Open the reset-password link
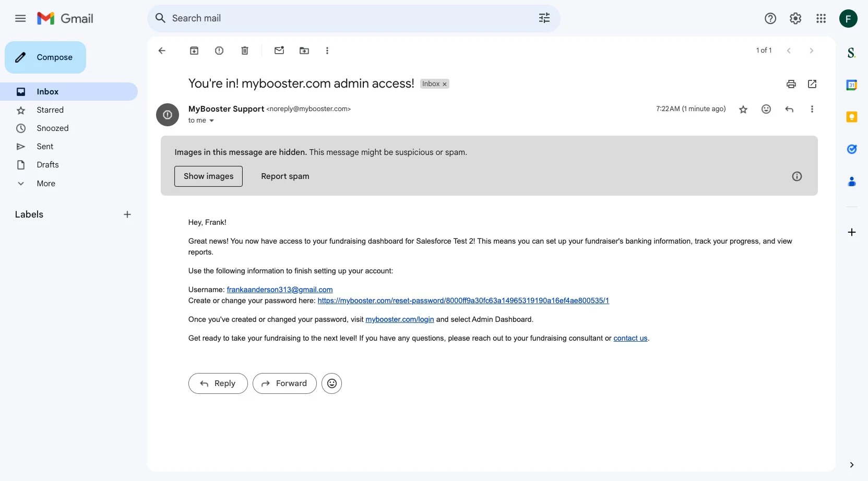The image size is (868, 481). click(x=463, y=300)
